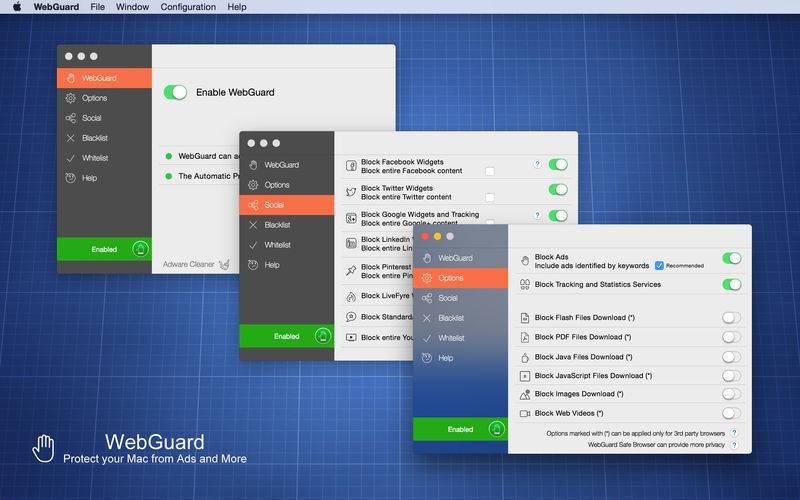The image size is (800, 500).
Task: Open the Window menu
Action: click(x=132, y=7)
